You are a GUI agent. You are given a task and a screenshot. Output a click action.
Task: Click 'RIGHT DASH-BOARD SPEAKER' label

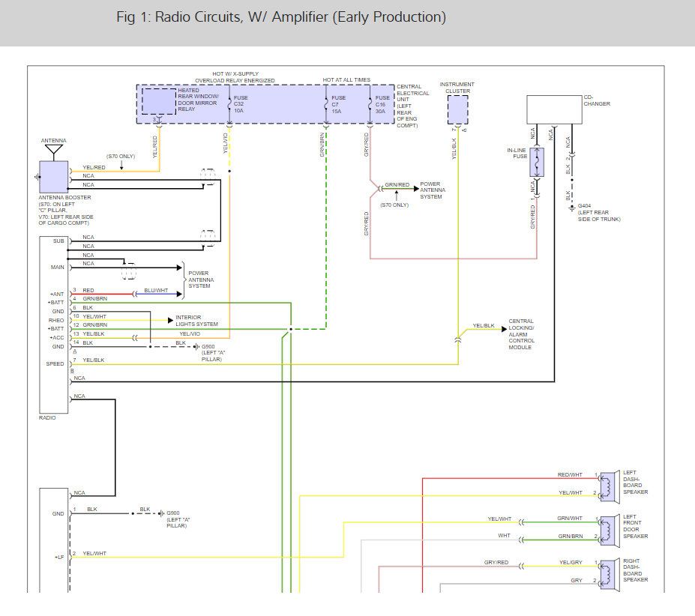pos(635,570)
